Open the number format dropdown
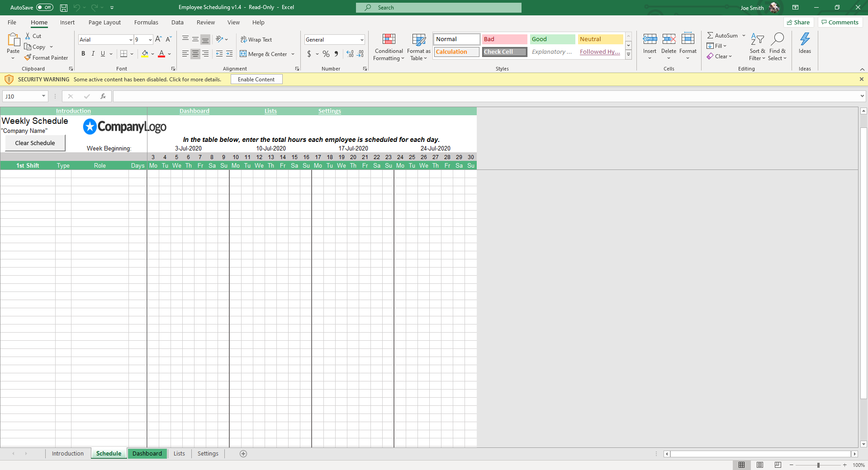The width and height of the screenshot is (868, 470). tap(362, 40)
